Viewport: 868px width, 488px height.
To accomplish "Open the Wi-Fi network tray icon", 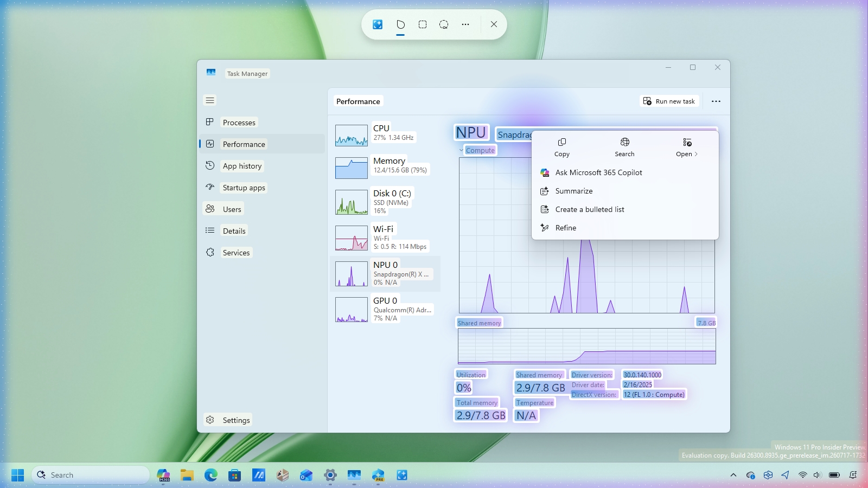I will 802,475.
